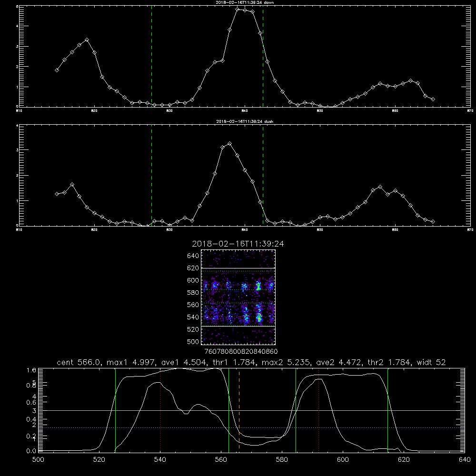The height and width of the screenshot is (476, 476).
Task: Click the '760780800820840860' axis labels under spectrogram
Action: (x=241, y=352)
